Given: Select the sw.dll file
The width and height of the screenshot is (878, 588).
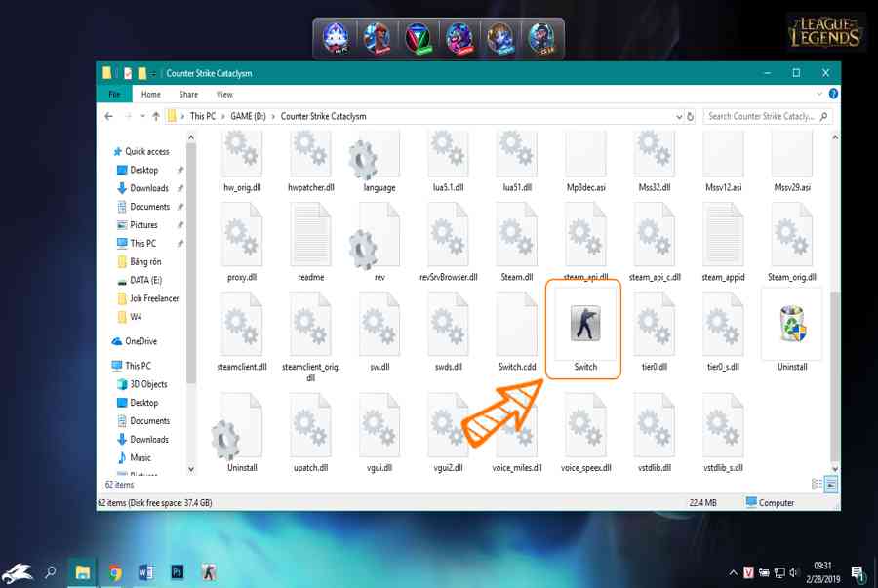Looking at the screenshot, I should click(379, 332).
